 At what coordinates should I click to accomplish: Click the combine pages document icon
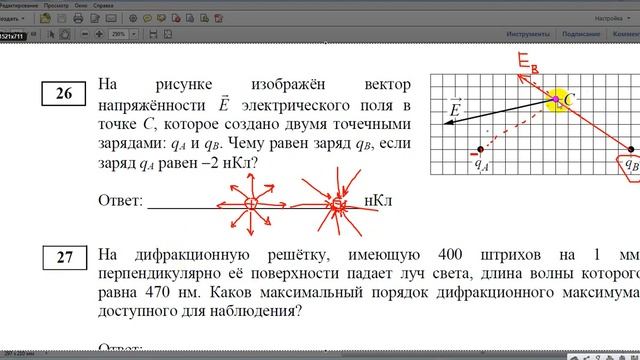point(190,18)
